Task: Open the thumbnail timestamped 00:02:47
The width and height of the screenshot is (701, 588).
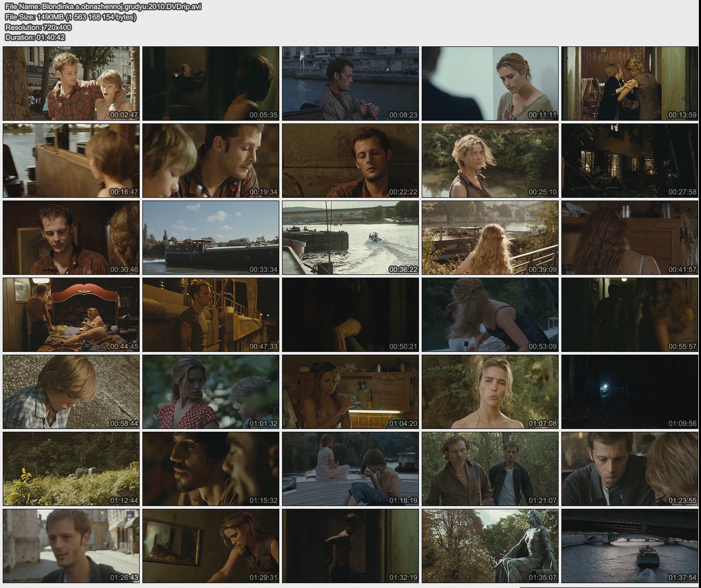Action: [71, 84]
